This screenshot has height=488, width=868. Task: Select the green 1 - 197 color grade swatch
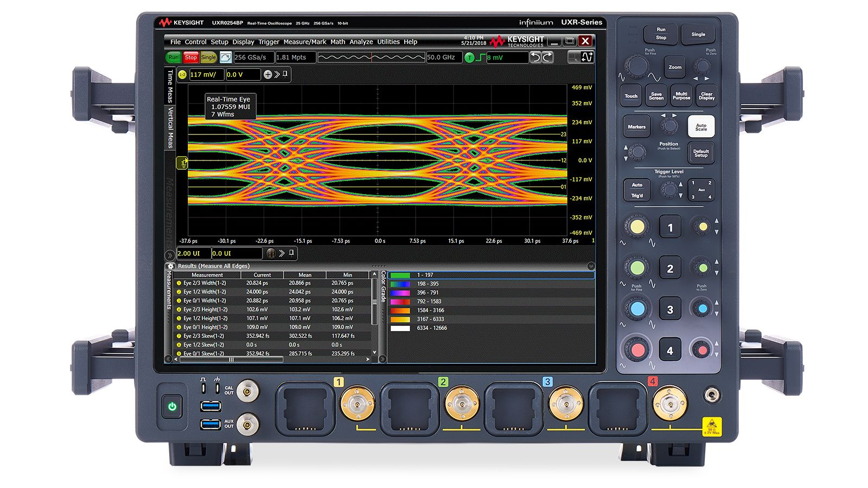point(400,275)
